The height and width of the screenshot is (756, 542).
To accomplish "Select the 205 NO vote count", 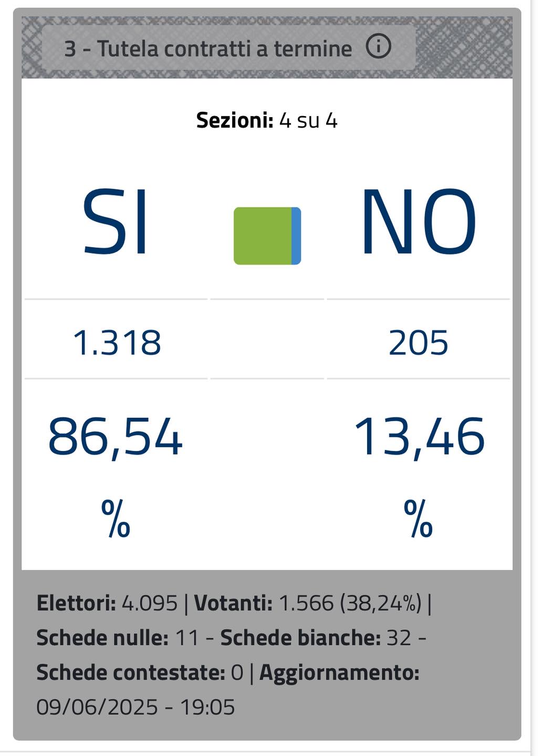I will coord(418,343).
